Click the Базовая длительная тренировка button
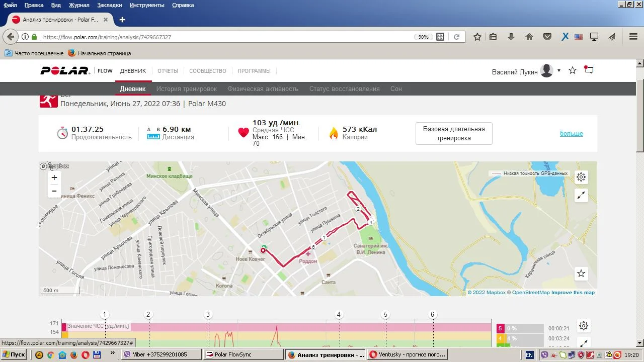Viewport: 644px width, 362px height. 454,133
